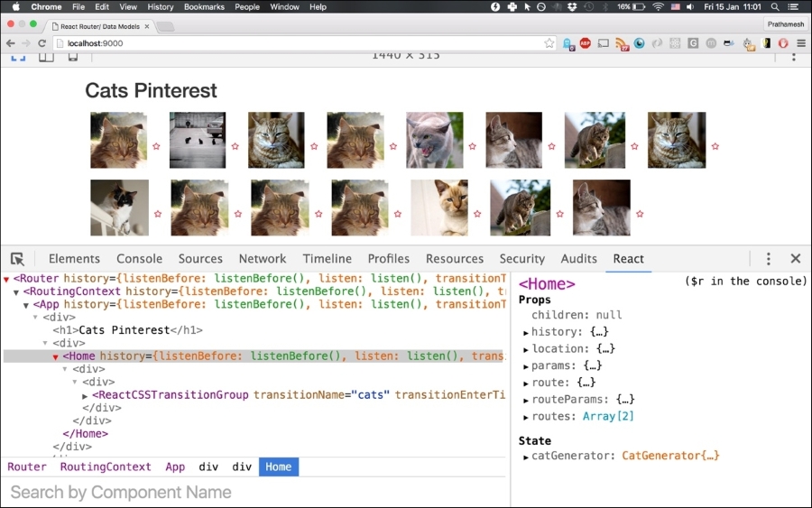Select Router in the component breadcrumb

27,466
